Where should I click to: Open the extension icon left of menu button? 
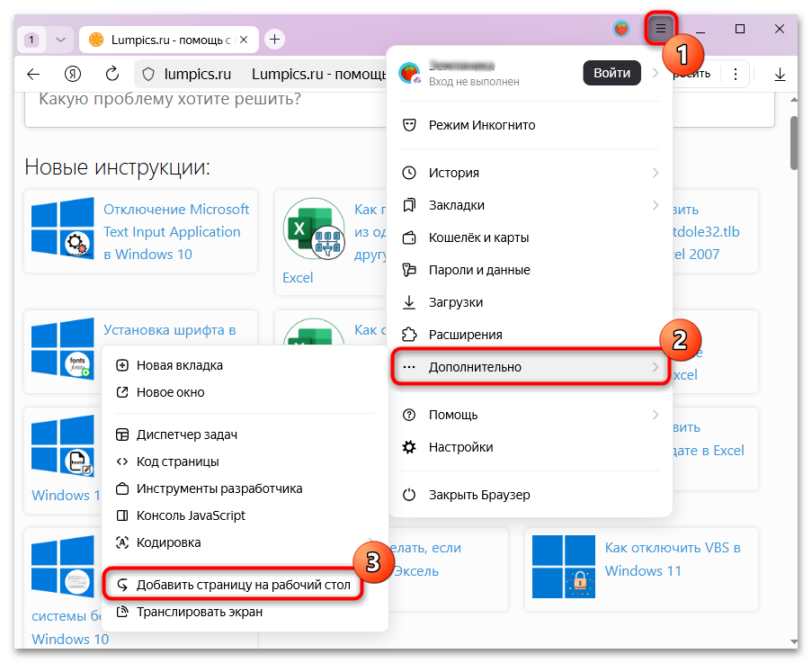(x=621, y=28)
